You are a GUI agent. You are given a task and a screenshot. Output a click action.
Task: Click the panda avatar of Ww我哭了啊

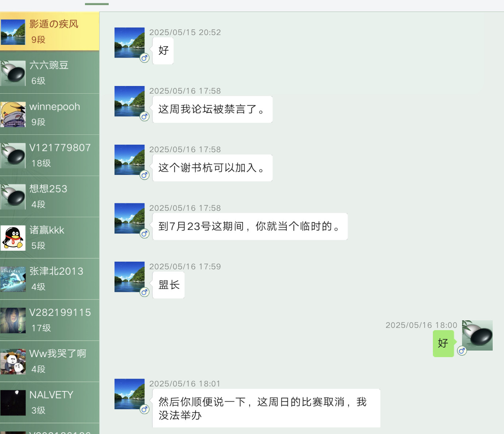13,361
